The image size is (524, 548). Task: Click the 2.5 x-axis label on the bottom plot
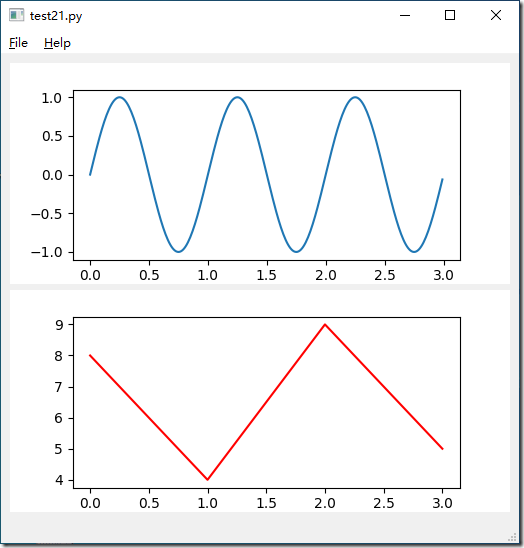tap(384, 503)
